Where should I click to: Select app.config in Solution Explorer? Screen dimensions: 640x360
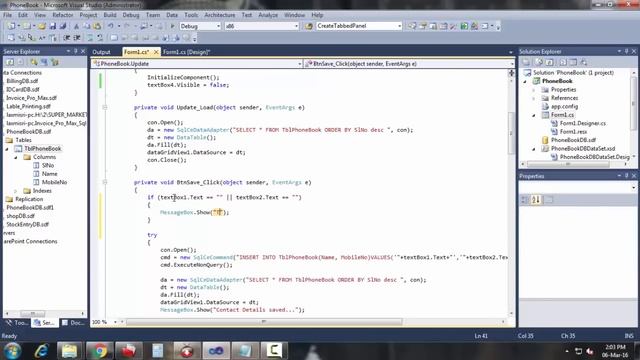click(x=564, y=107)
